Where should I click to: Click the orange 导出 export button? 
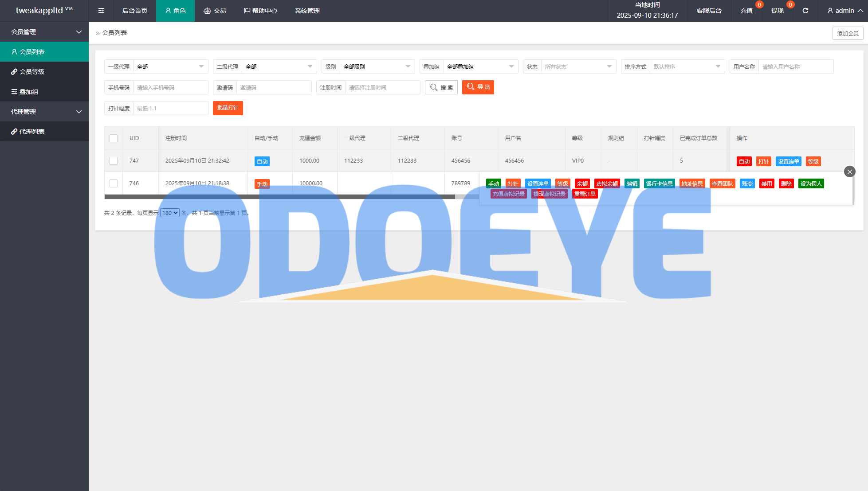pyautogui.click(x=478, y=87)
